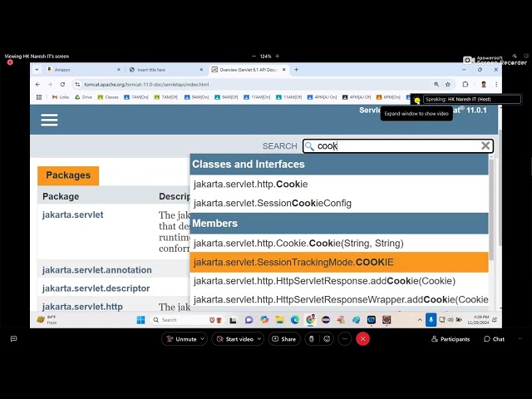Open the 11AM[On] bookmark
The width and height of the screenshot is (532, 399).
click(257, 97)
